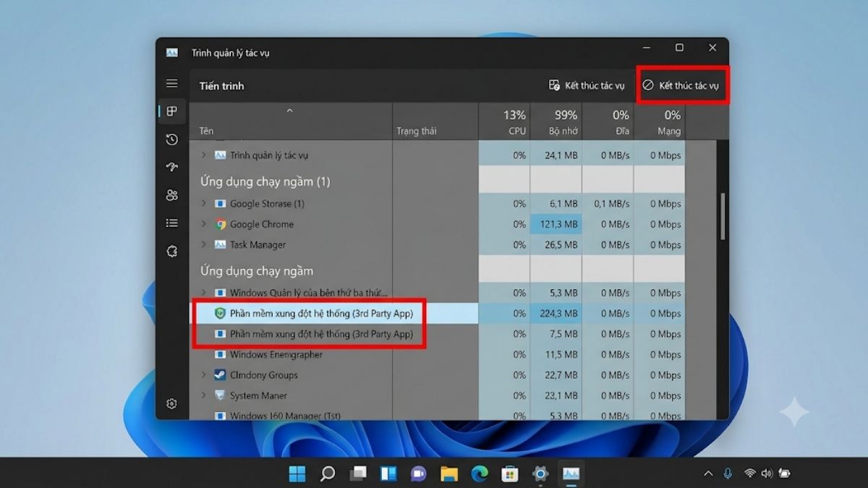Open App history from the sidebar clock icon
868x488 pixels.
[x=171, y=140]
